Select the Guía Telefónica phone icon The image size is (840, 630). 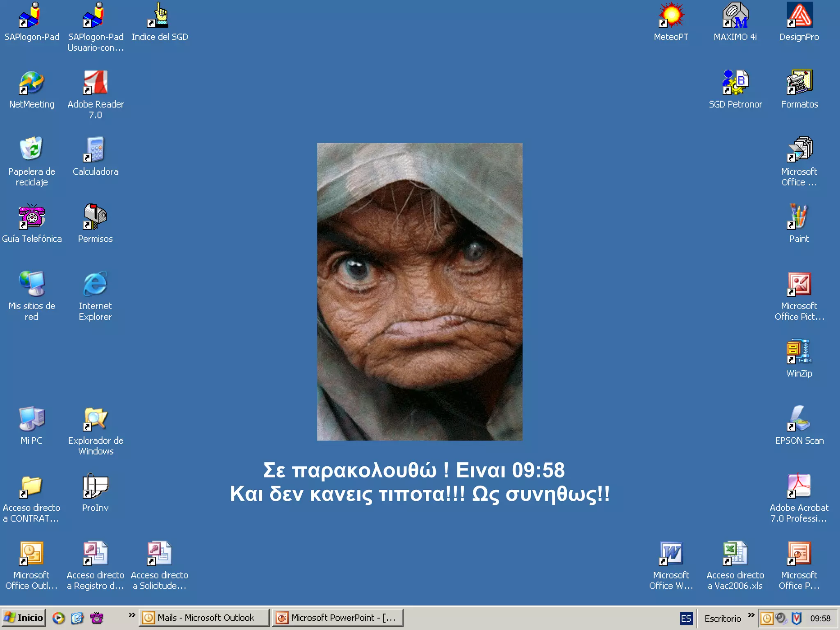[x=32, y=217]
